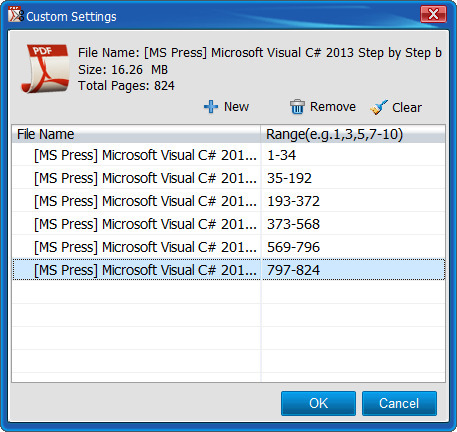Click the Range(e.g.1,3,5,7-10) column header
The width and height of the screenshot is (457, 432).
pos(353,134)
